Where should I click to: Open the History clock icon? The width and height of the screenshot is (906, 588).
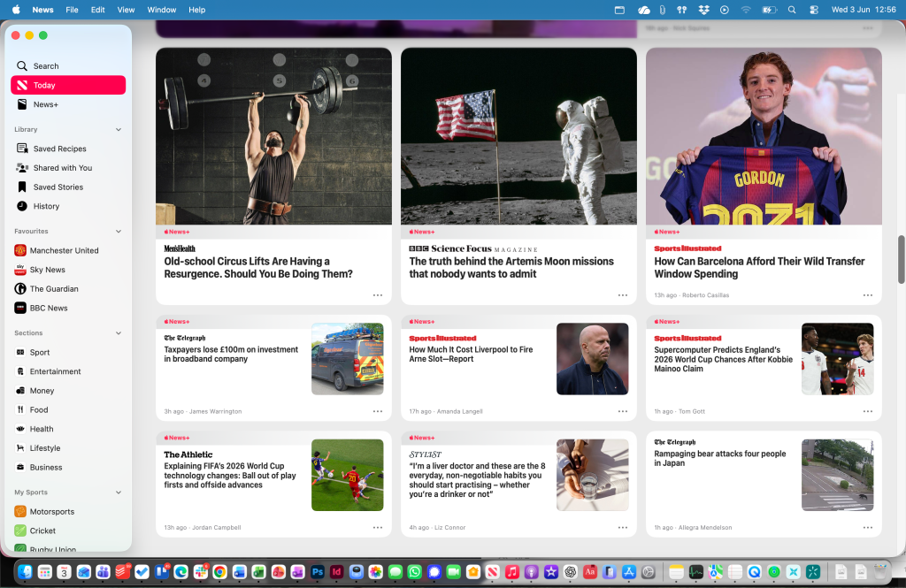(x=22, y=206)
